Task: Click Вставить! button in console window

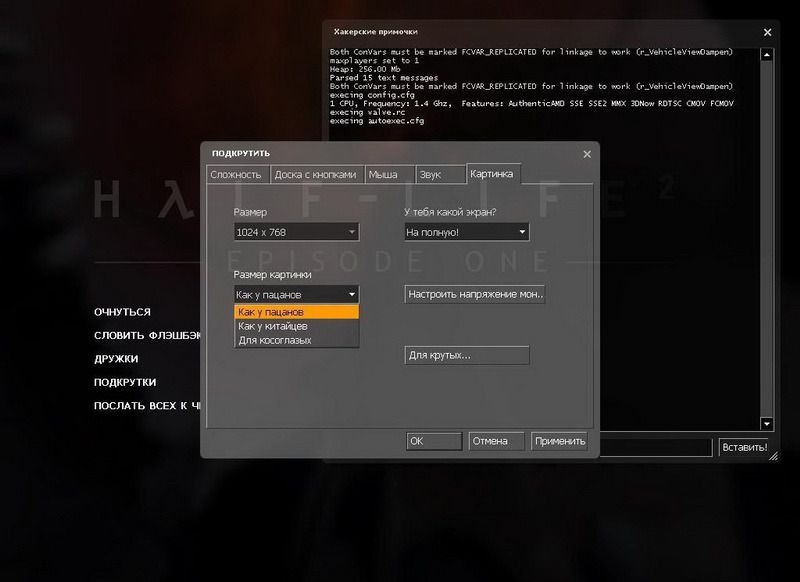Action: [x=744, y=447]
